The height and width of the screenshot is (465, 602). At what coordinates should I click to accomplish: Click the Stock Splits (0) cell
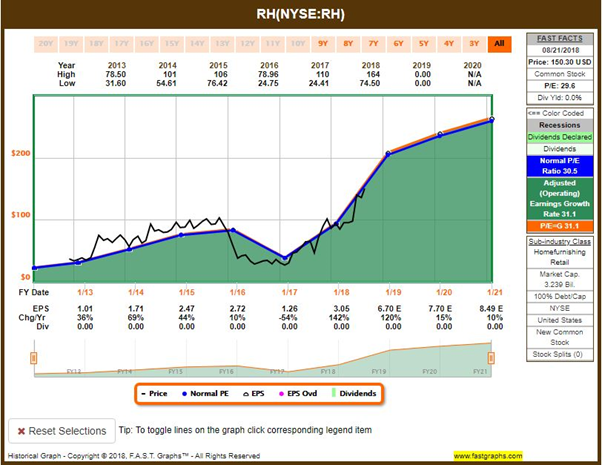tap(560, 354)
